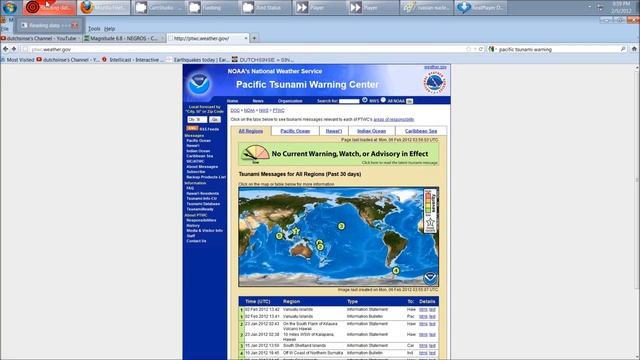The height and width of the screenshot is (360, 640).
Task: Click the Go button next to site search
Action: tap(409, 101)
